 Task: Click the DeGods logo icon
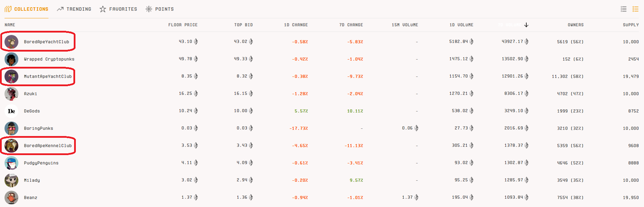tap(11, 111)
